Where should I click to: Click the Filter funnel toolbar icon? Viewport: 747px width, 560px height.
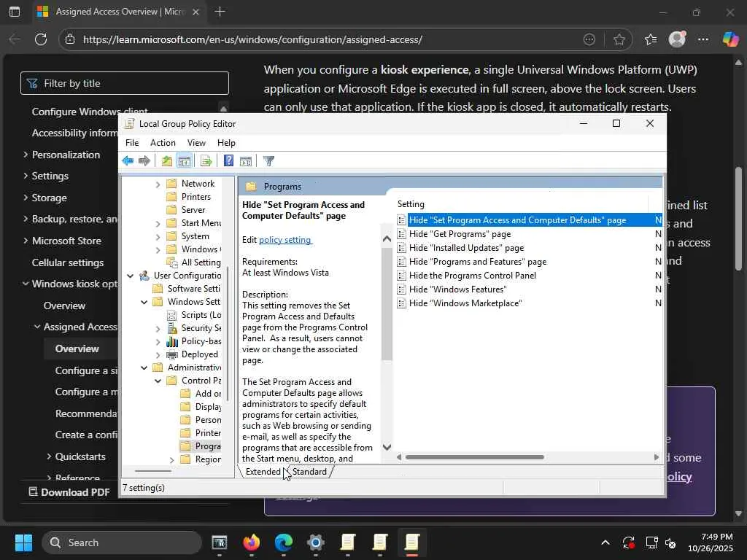(268, 161)
